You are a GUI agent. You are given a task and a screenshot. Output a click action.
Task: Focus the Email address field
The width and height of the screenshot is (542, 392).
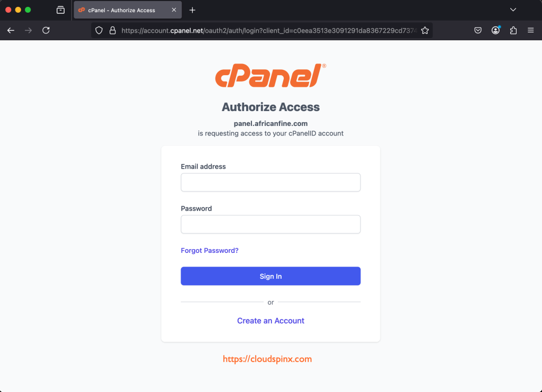270,182
